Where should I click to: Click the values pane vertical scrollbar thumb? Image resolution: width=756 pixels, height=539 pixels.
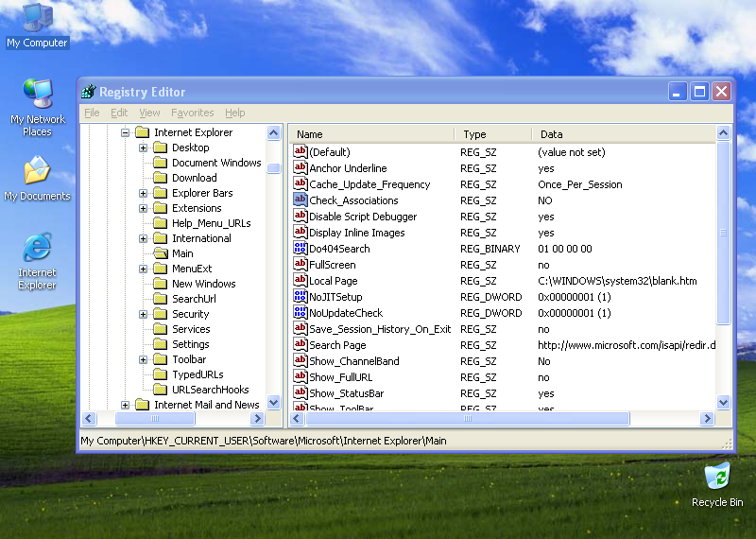pos(723,233)
